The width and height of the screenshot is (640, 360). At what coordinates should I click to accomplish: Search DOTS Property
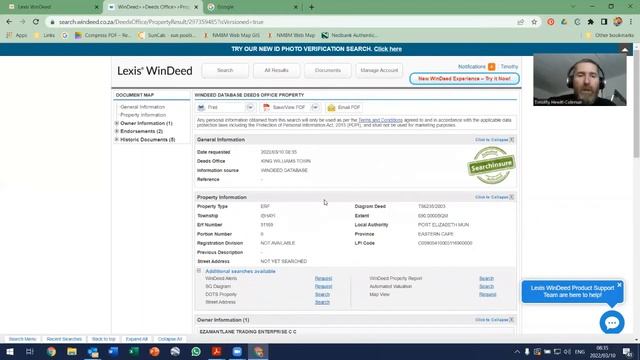click(322, 294)
